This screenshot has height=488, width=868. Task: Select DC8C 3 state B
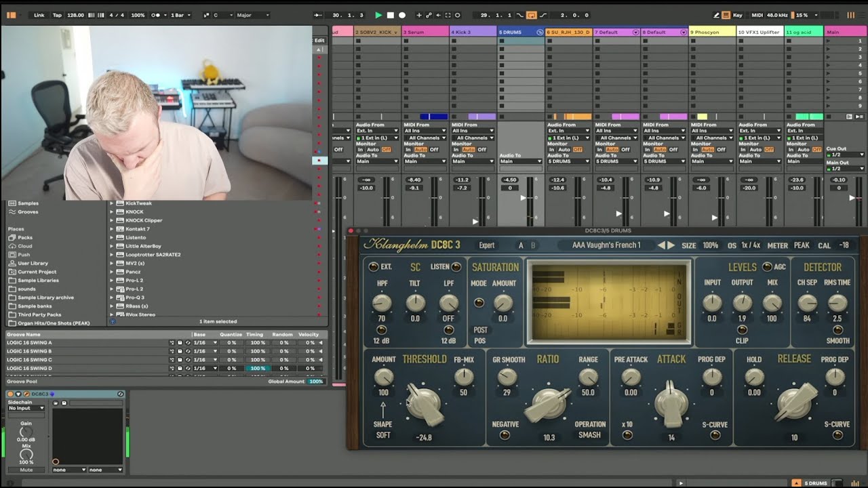coord(532,245)
